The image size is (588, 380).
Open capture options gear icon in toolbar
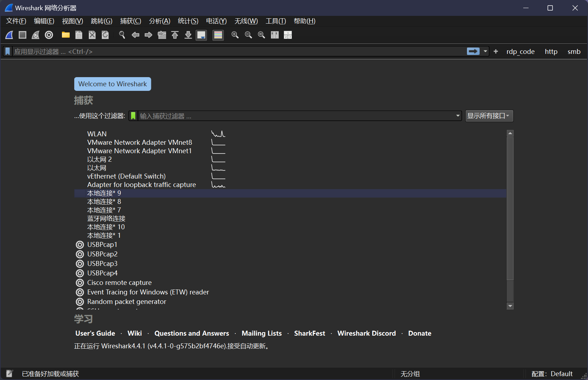tap(49, 35)
